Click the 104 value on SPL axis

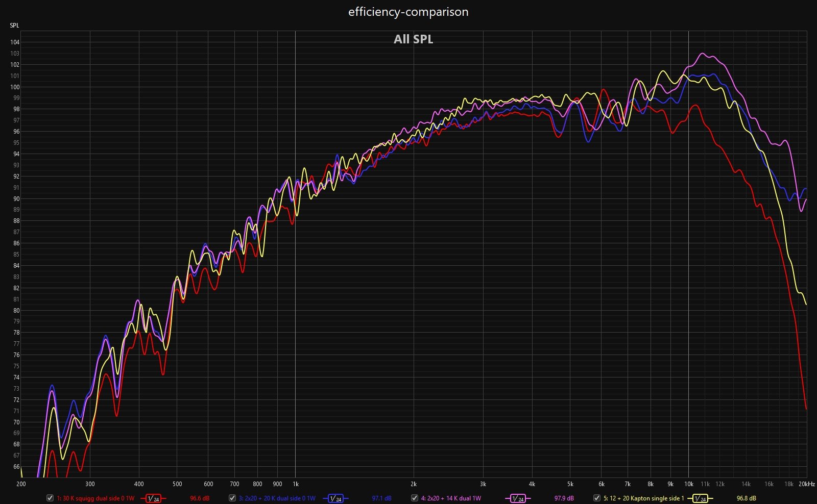14,42
